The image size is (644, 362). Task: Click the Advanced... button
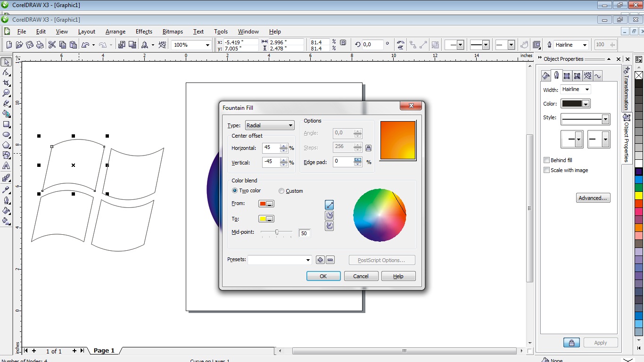click(593, 198)
